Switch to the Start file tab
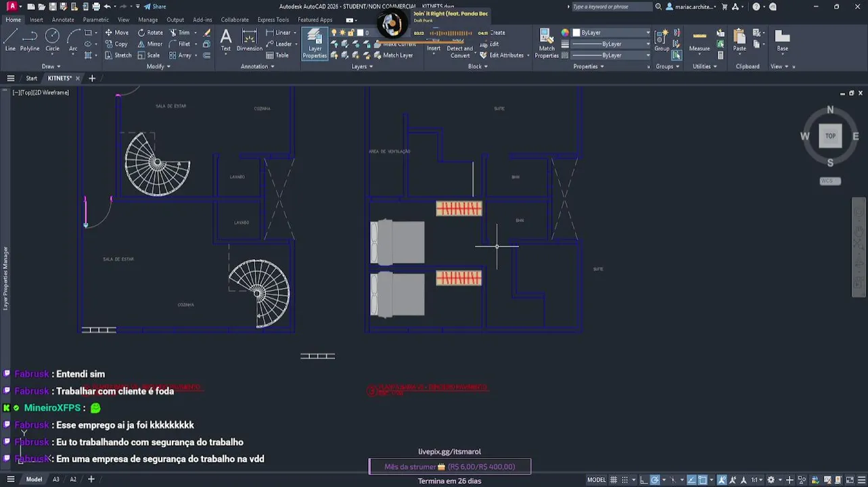The height and width of the screenshot is (487, 868). pyautogui.click(x=31, y=78)
